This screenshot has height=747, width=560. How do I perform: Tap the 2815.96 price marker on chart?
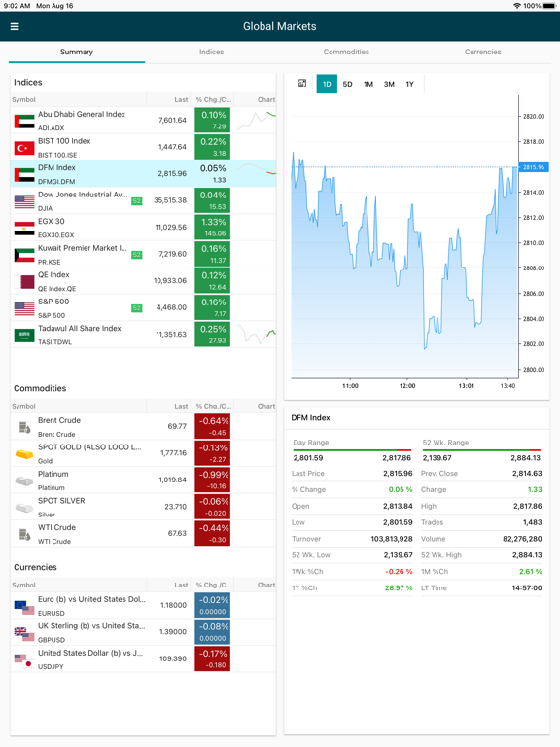(534, 167)
